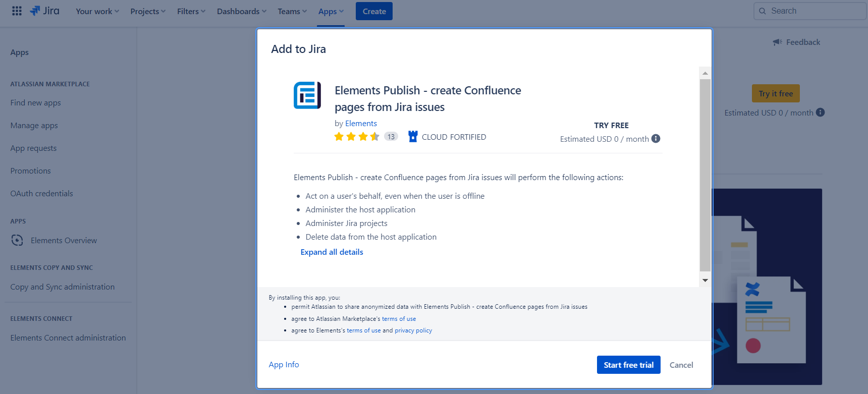Click the Elements Publish app logo

[307, 95]
